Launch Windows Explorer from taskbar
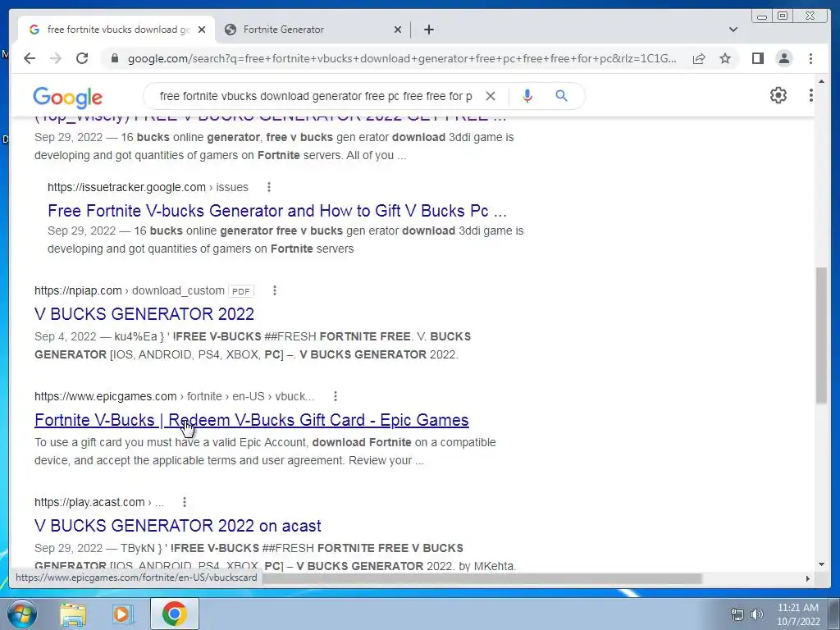 [x=73, y=614]
